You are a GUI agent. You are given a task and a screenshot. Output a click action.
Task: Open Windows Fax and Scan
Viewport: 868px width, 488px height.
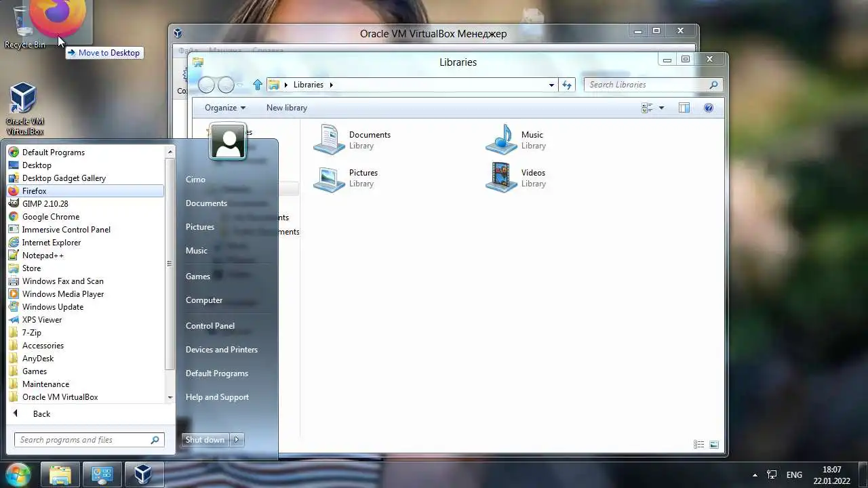(85, 281)
